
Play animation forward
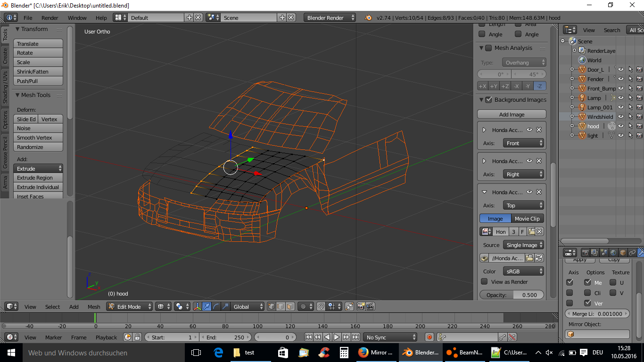[x=337, y=337]
